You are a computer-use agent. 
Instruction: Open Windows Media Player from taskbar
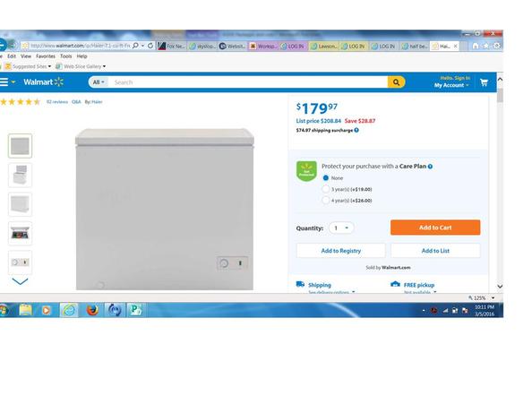47,310
